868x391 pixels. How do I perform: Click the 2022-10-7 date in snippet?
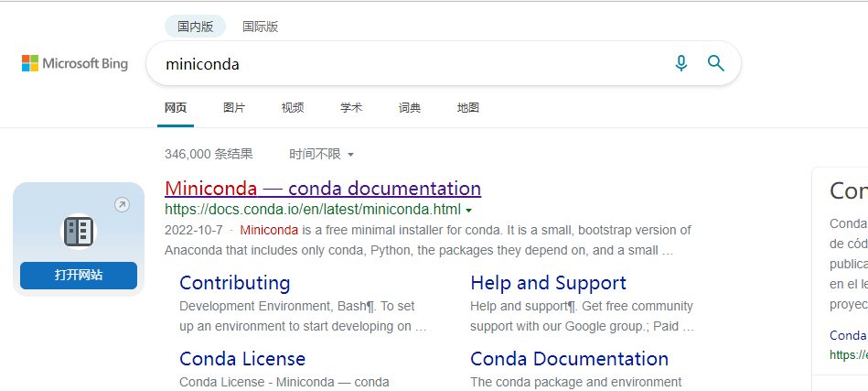(x=193, y=230)
